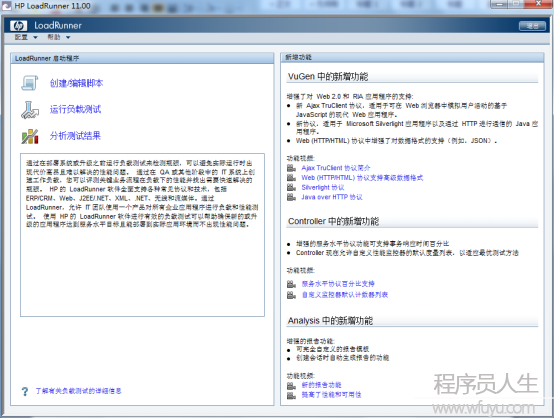Open the 服务水平协议百分比支持 video link
The image size is (554, 418).
pyautogui.click(x=338, y=284)
